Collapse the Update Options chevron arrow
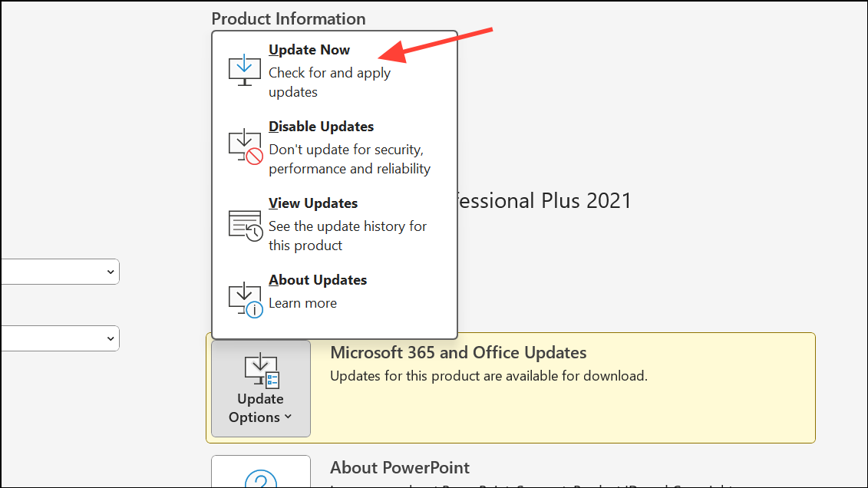The image size is (868, 488). pyautogui.click(x=288, y=417)
